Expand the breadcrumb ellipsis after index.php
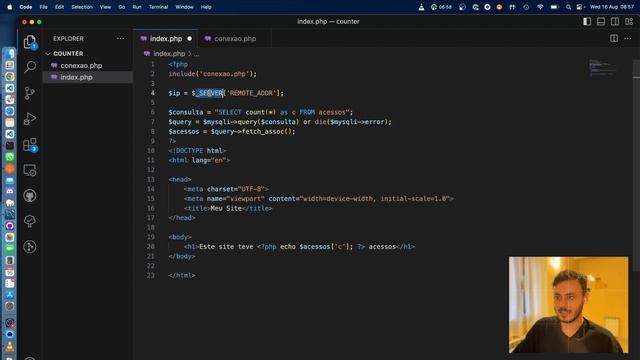This screenshot has width=640, height=360. click(x=196, y=54)
